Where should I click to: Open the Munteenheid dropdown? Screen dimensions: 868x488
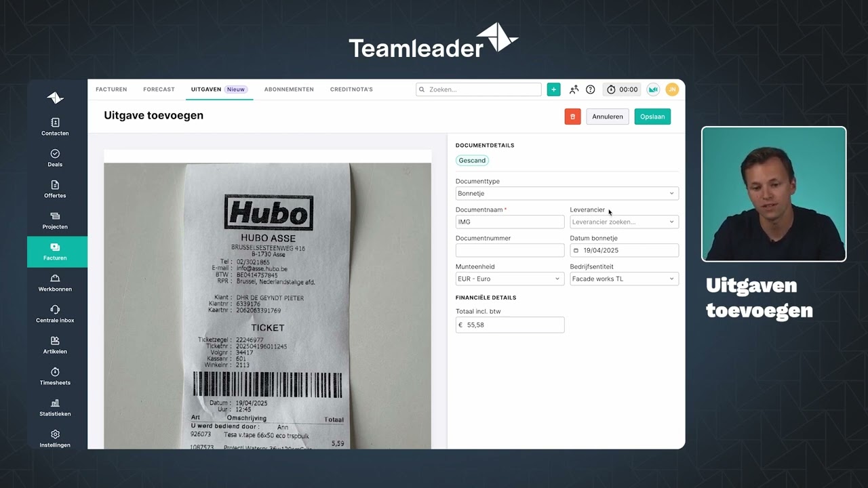(x=510, y=279)
